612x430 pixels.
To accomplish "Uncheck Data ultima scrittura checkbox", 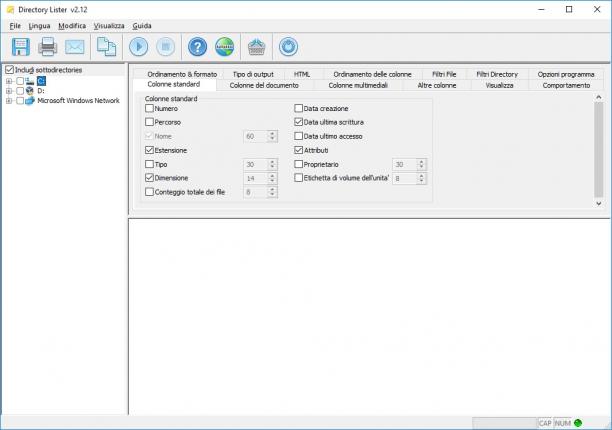I will pos(299,122).
